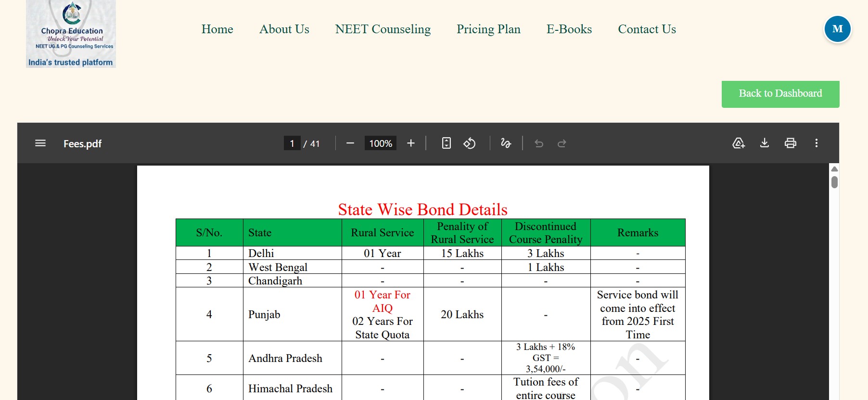The width and height of the screenshot is (868, 400).
Task: Click the Punjab service bond remark
Action: 638,314
